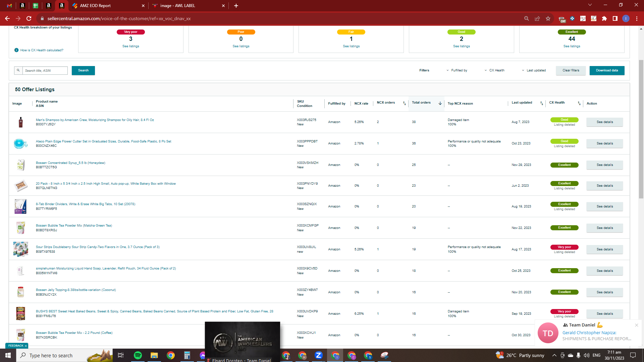Viewport: 644px width, 362px height.
Task: Click the page vertical scrollbar
Action: 641,129
